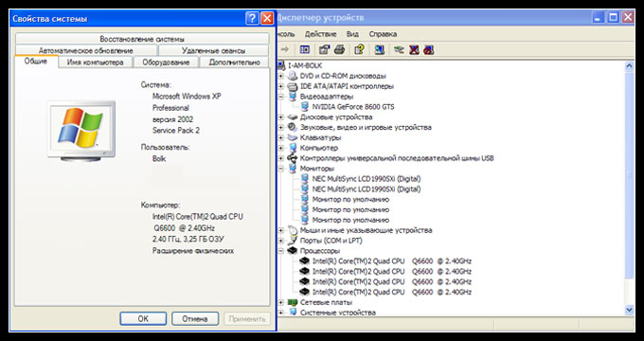This screenshot has height=341, width=644.
Task: Click the vertical scrollbar thumb in Device Manager
Action: click(629, 174)
